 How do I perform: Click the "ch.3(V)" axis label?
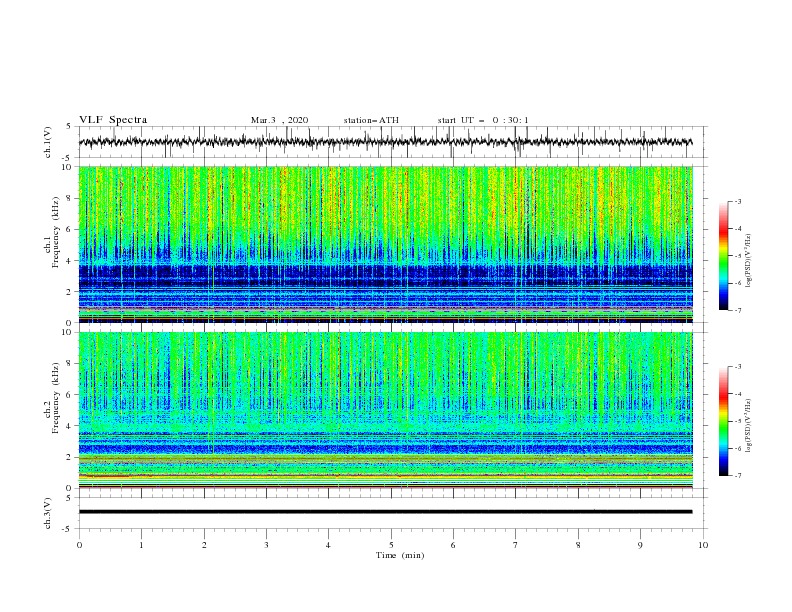48,513
